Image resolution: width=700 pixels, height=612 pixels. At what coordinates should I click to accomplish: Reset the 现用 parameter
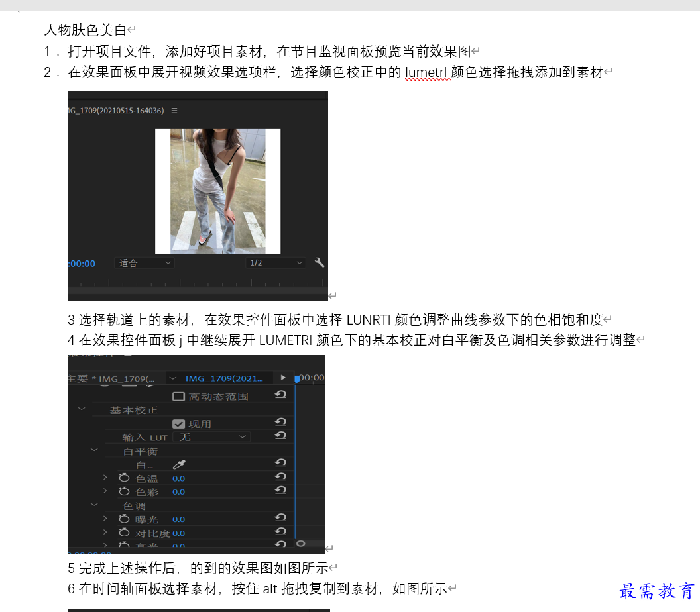click(x=280, y=422)
